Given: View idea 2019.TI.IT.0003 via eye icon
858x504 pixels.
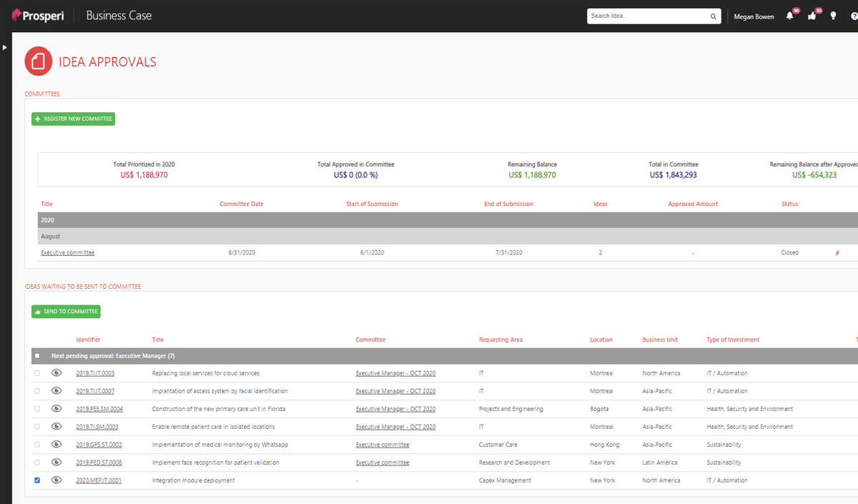Looking at the screenshot, I should click(56, 373).
